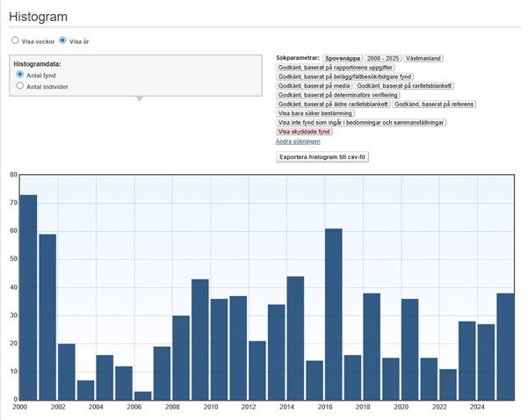The image size is (528, 420).
Task: Click the shortest bar for year 2006
Action: 142,395
